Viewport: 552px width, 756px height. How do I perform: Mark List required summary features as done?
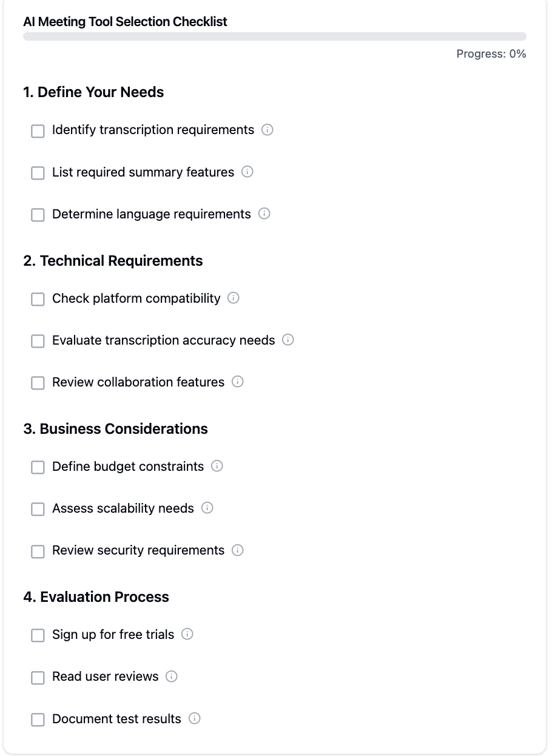[38, 172]
